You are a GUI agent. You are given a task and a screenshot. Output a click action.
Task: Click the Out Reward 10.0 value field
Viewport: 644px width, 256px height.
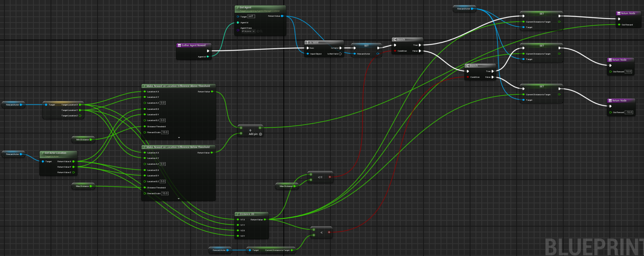(x=628, y=72)
